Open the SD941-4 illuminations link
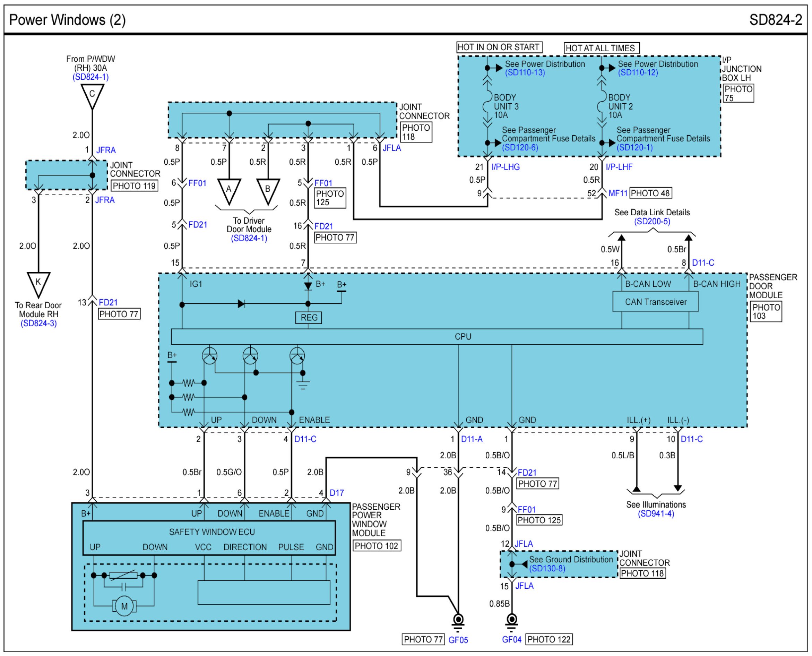 pos(656,513)
